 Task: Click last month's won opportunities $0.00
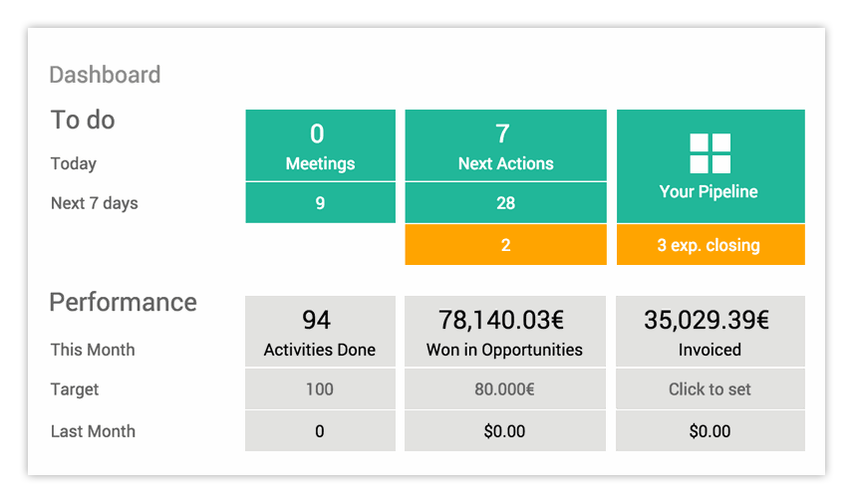click(x=505, y=431)
